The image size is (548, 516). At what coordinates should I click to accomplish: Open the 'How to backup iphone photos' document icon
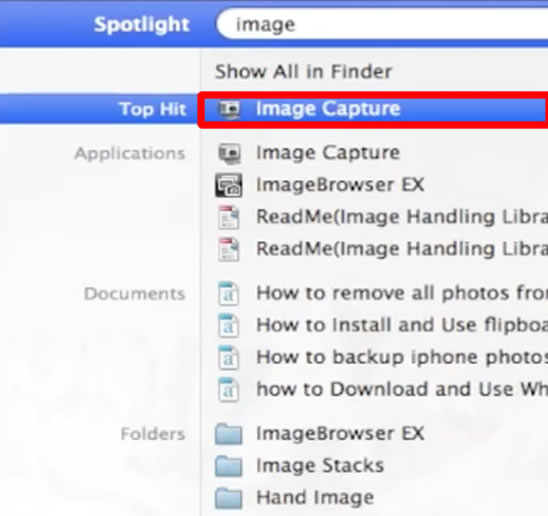coord(228,357)
